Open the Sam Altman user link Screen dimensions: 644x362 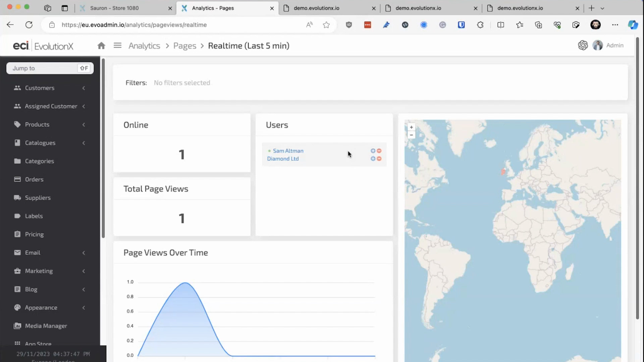click(x=288, y=151)
